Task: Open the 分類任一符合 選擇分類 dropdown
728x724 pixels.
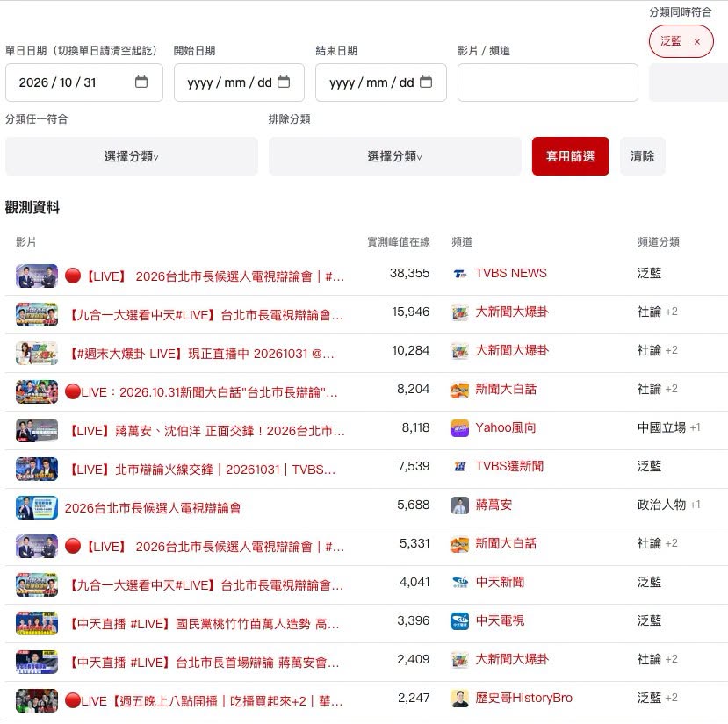Action: [x=132, y=156]
